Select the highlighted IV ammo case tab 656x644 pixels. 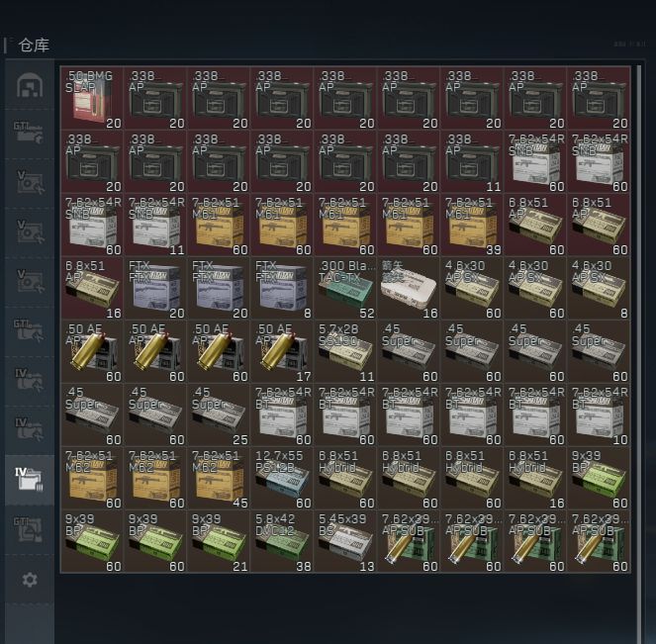coord(30,479)
